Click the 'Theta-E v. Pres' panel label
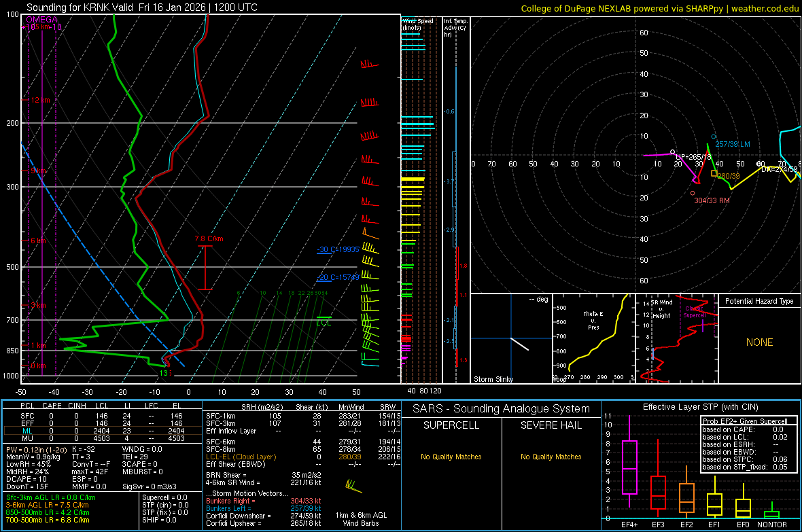 coord(593,320)
